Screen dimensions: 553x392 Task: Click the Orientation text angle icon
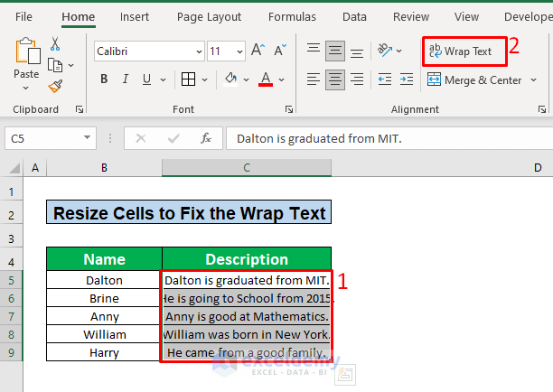pos(384,51)
